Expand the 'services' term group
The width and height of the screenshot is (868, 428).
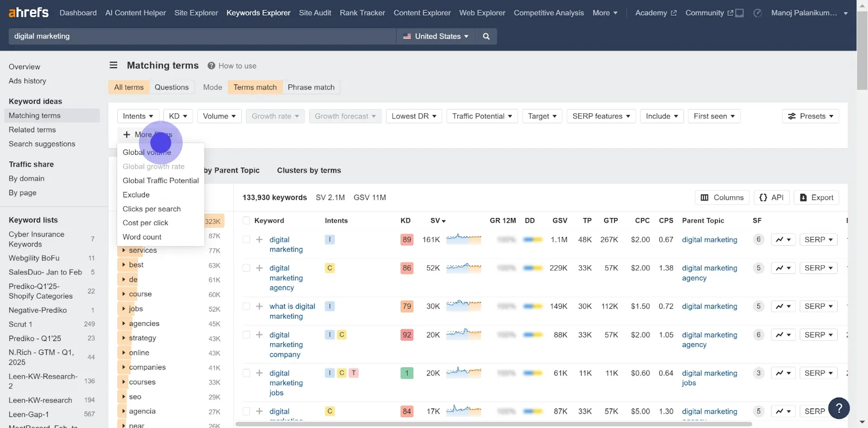tap(124, 250)
